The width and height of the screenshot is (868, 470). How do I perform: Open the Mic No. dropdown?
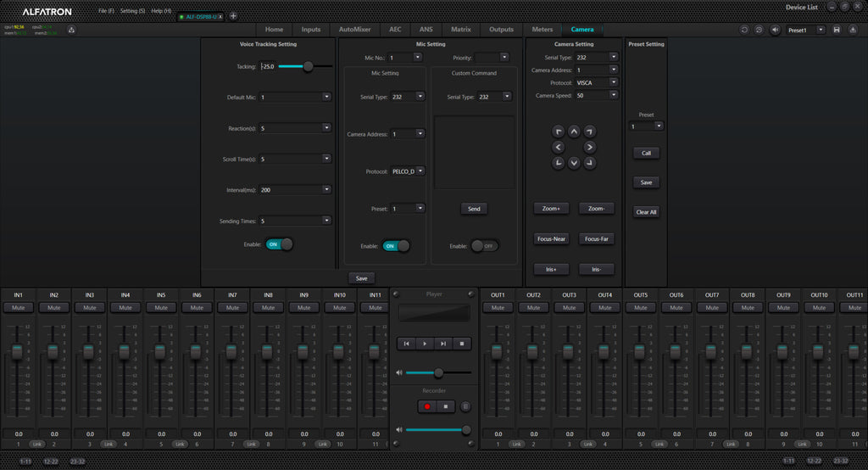417,57
